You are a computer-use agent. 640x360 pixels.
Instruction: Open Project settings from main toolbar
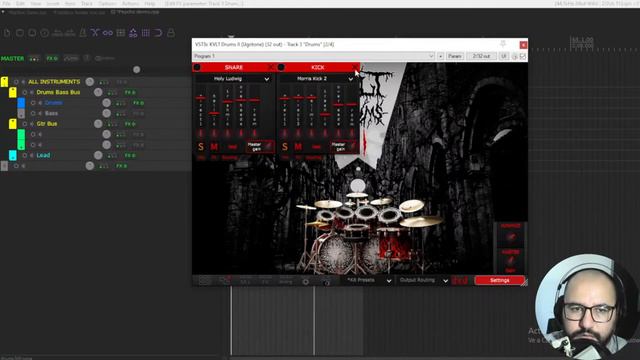pos(44,33)
